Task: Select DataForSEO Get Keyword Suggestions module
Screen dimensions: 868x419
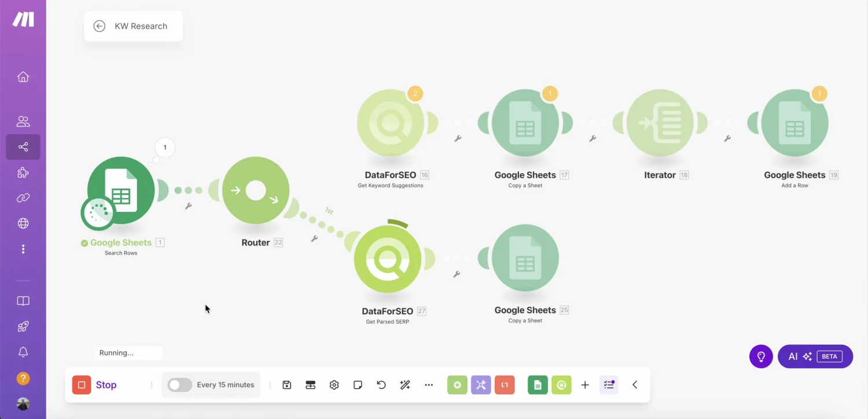Action: [x=391, y=123]
